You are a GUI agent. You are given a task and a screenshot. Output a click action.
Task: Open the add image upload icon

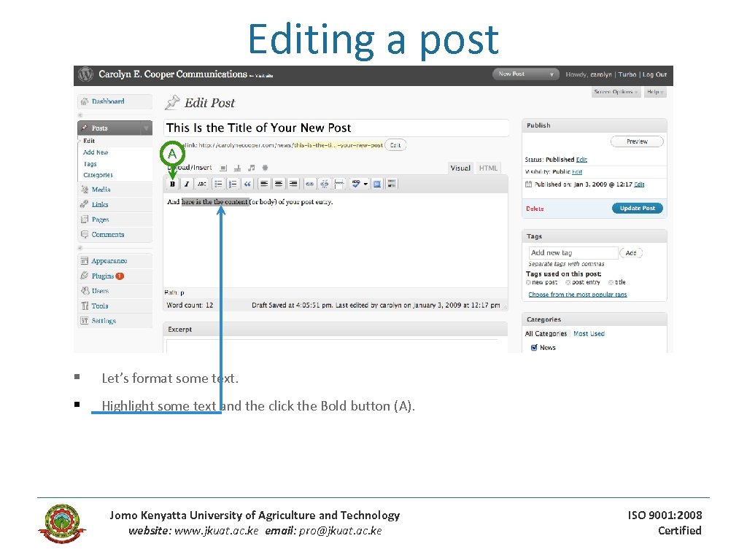point(223,168)
